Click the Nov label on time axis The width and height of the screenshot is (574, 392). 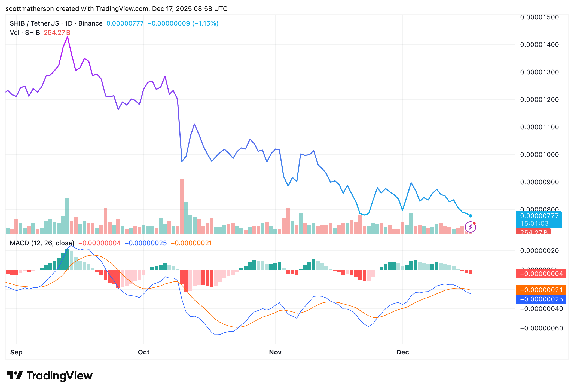click(x=275, y=352)
